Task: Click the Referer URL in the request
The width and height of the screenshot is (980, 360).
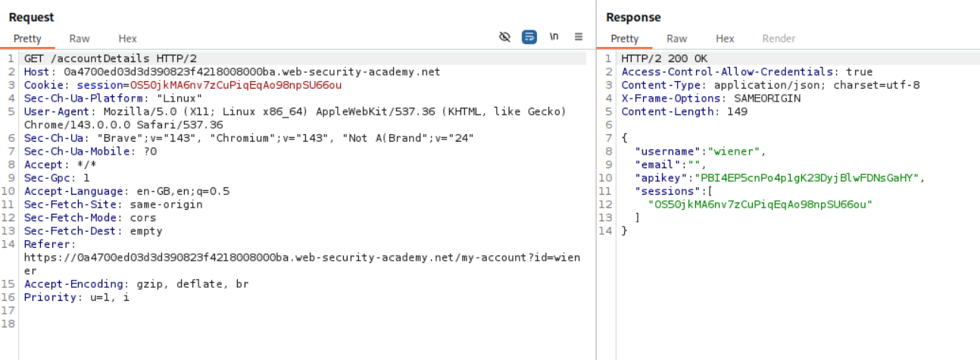Action: click(x=301, y=258)
